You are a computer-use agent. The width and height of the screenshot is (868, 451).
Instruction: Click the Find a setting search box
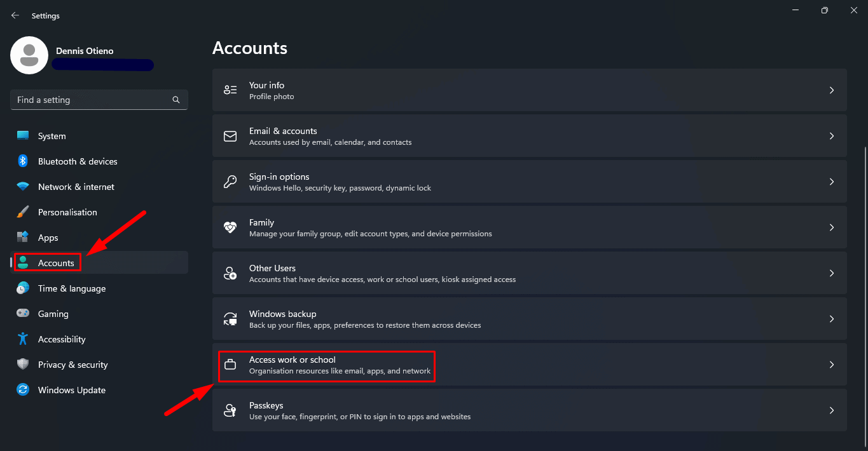[x=92, y=100]
